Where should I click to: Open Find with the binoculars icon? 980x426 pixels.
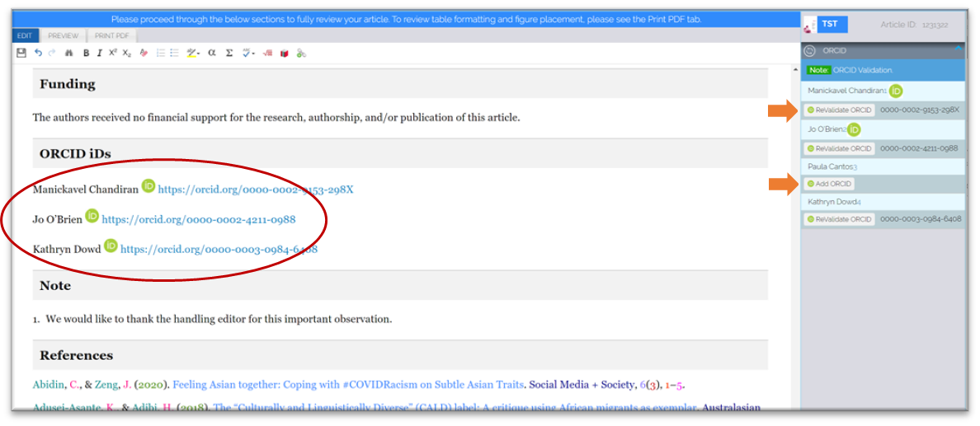pos(69,53)
